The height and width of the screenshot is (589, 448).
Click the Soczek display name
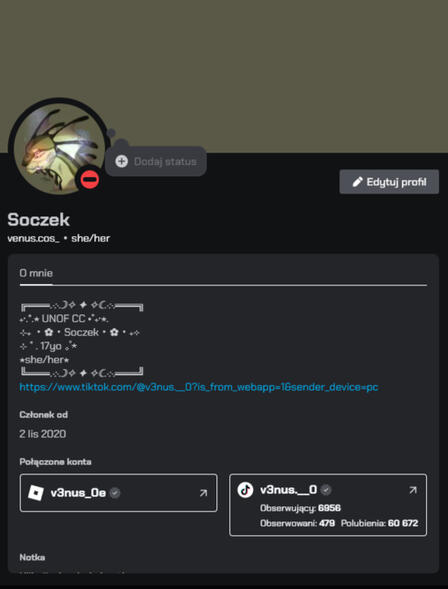tap(38, 220)
